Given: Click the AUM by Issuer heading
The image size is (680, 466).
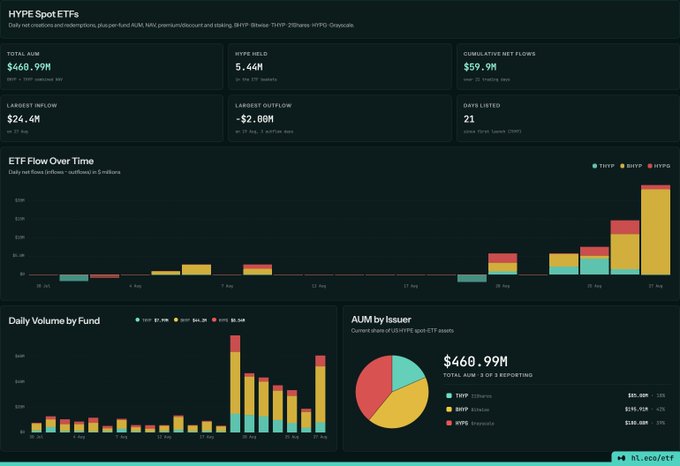Looking at the screenshot, I should tap(381, 319).
